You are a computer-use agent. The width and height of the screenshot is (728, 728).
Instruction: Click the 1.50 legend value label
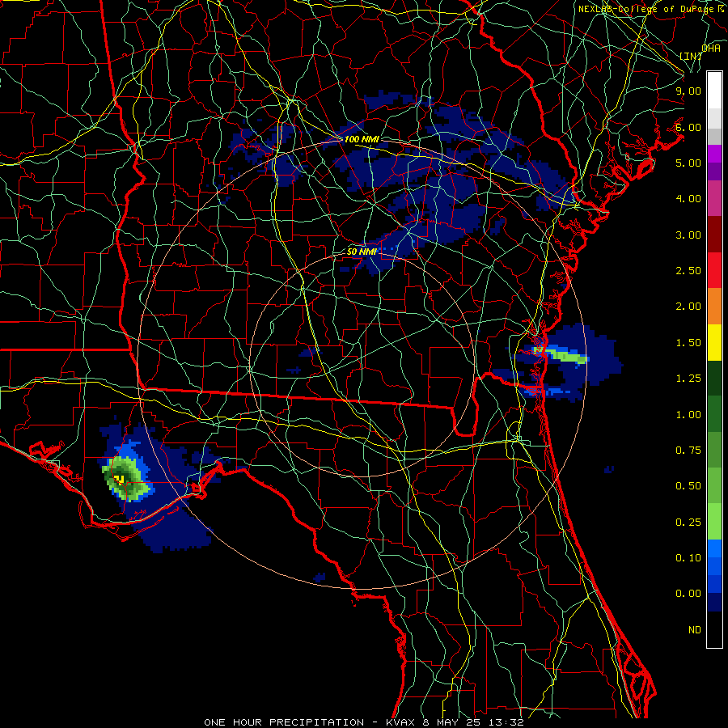[x=688, y=343]
